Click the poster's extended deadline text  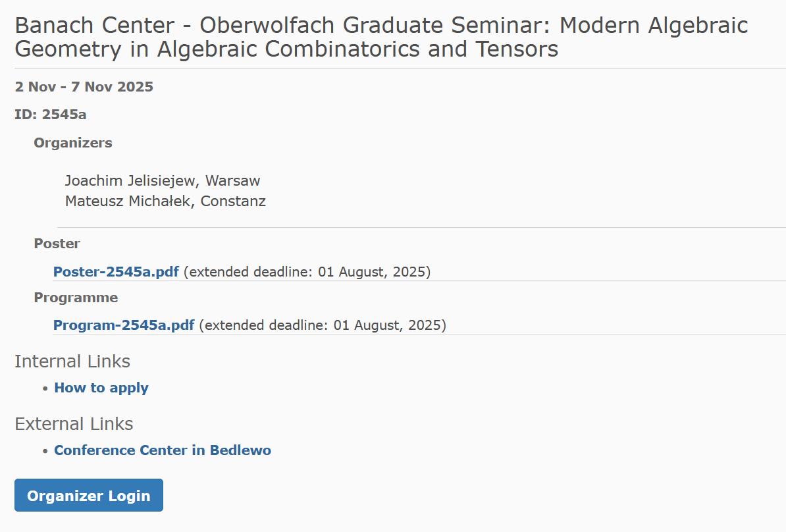pos(307,271)
